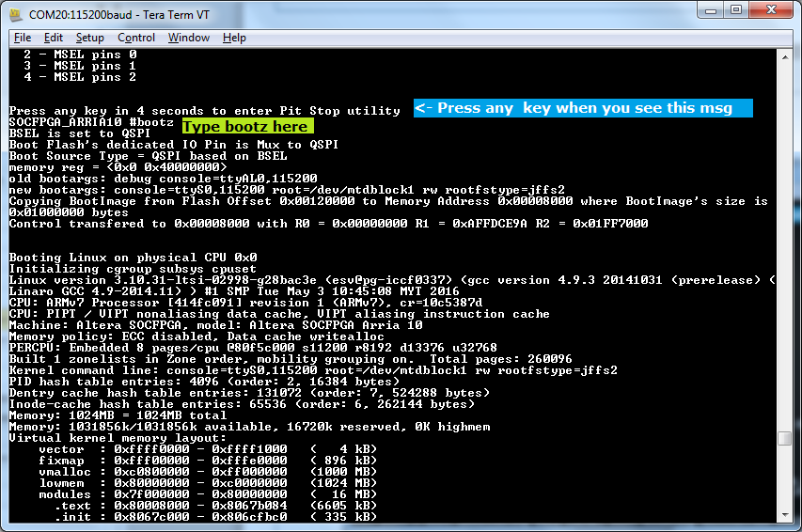Open the Edit menu

(54, 38)
